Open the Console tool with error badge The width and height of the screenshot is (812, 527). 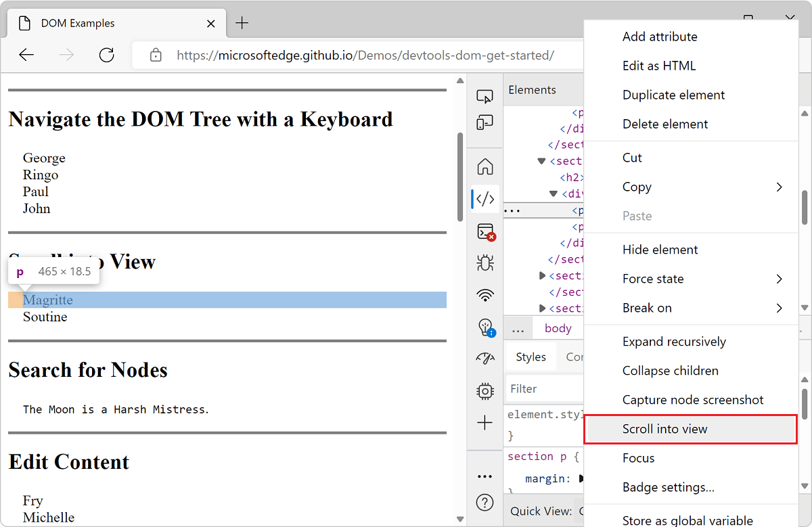pyautogui.click(x=484, y=231)
